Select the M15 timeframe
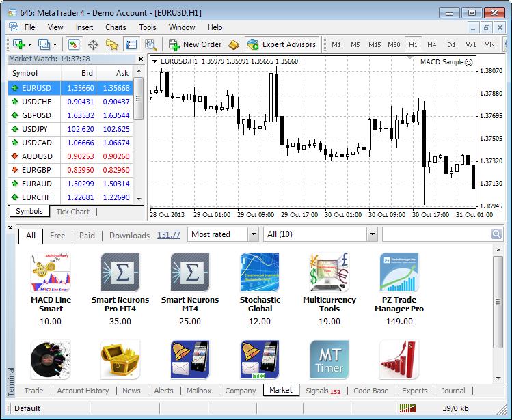Image resolution: width=512 pixels, height=420 pixels. (375, 44)
